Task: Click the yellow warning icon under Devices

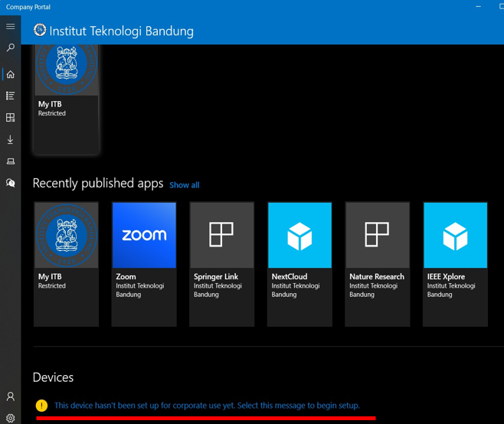Action: point(41,406)
